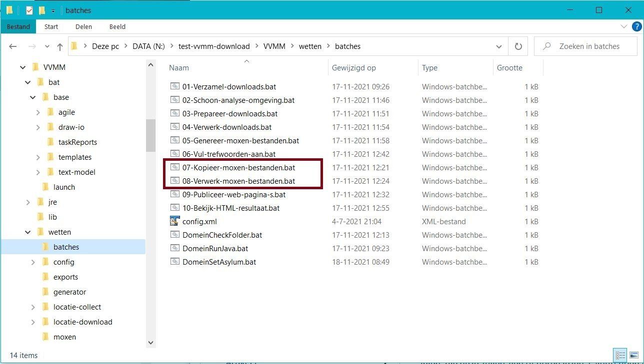The image size is (644, 364).
Task: Select the launch folder in tree
Action: click(64, 187)
